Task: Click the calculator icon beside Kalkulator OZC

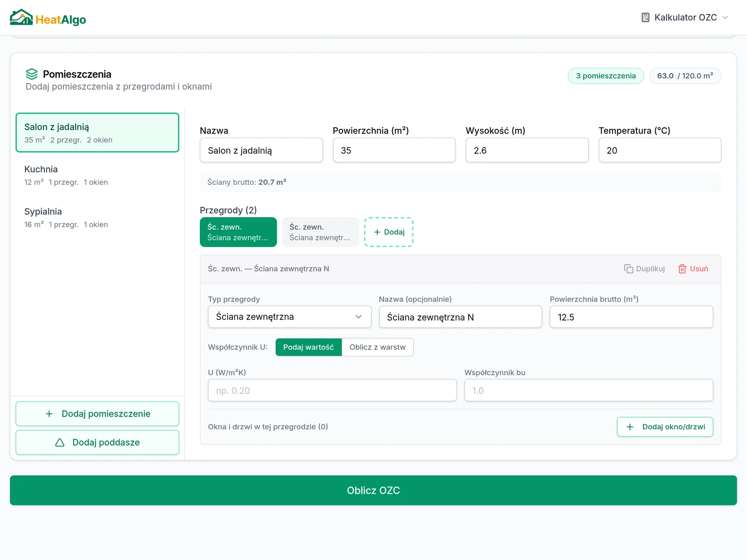Action: point(645,18)
